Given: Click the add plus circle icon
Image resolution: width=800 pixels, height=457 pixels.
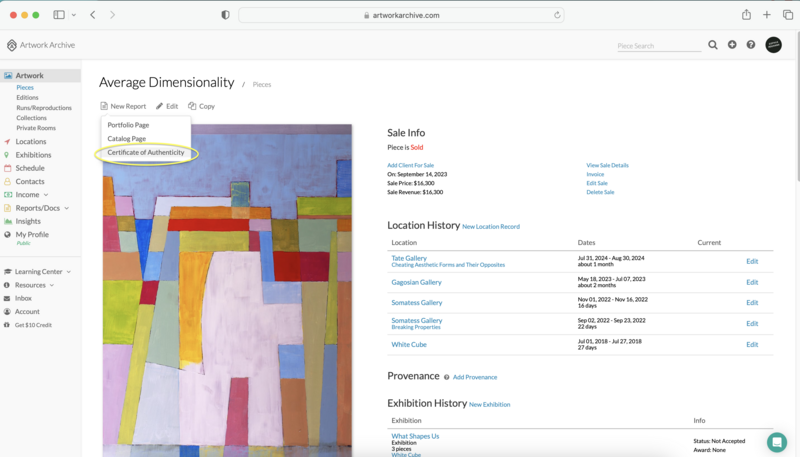Looking at the screenshot, I should click(x=732, y=45).
